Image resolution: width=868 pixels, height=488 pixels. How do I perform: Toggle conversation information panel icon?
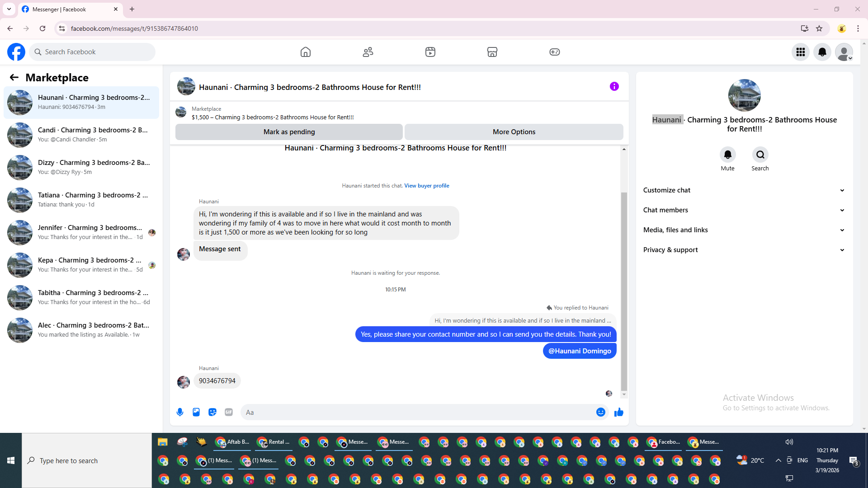(x=614, y=86)
